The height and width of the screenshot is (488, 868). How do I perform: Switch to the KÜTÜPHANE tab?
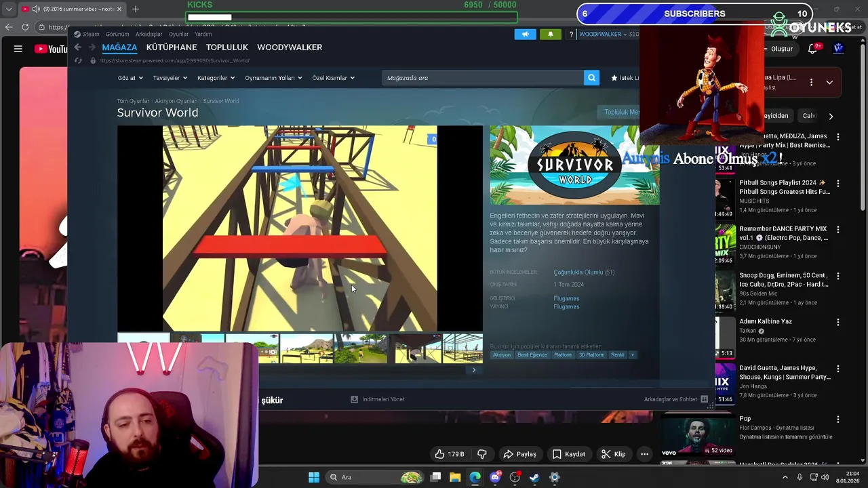click(x=172, y=47)
